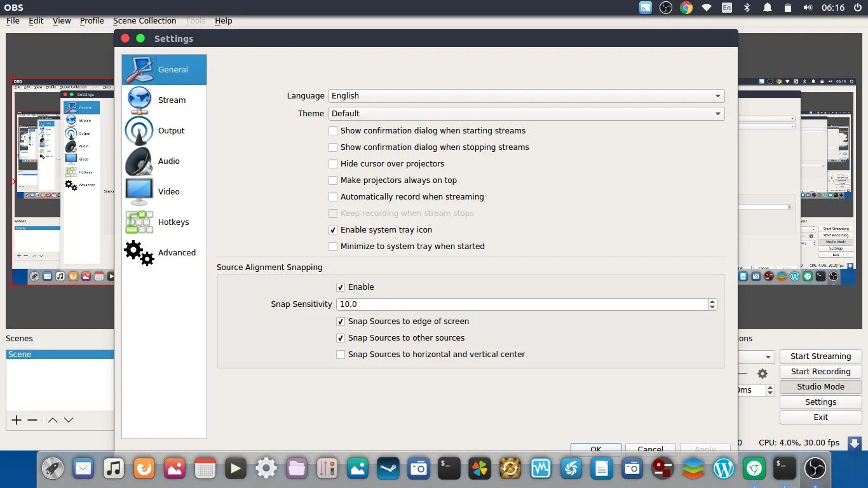The height and width of the screenshot is (488, 868).
Task: Launch Steam from the dock
Action: point(388,469)
